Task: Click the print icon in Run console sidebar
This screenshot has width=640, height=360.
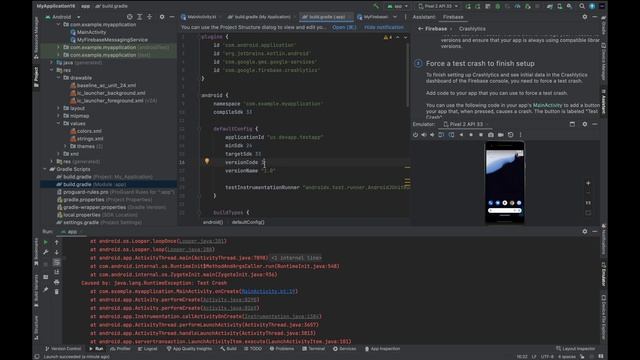Action: coord(57,282)
